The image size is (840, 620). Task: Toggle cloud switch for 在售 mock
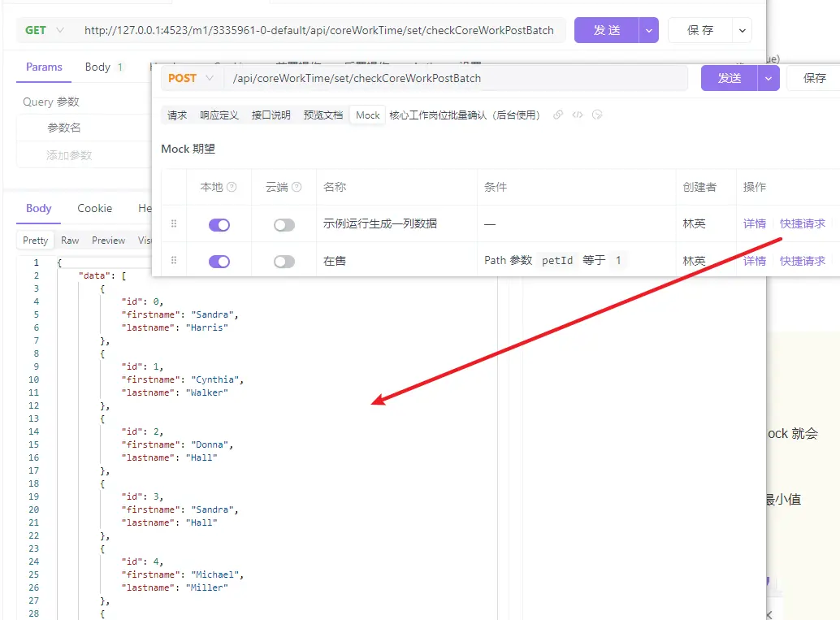pyautogui.click(x=284, y=261)
